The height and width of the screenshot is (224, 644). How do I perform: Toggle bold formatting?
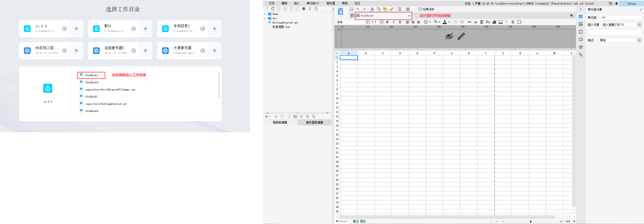coord(387,22)
